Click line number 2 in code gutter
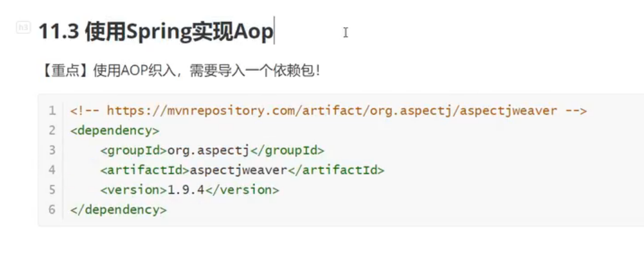 click(52, 130)
